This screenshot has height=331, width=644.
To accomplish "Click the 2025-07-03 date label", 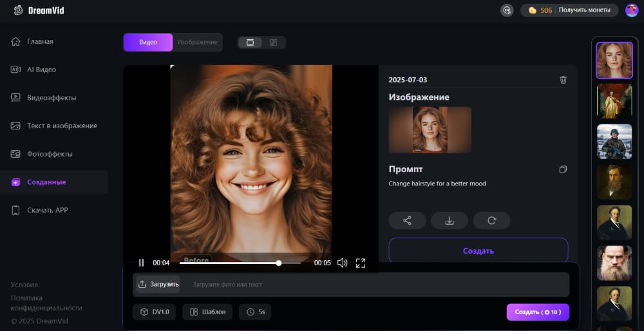I will pyautogui.click(x=408, y=80).
